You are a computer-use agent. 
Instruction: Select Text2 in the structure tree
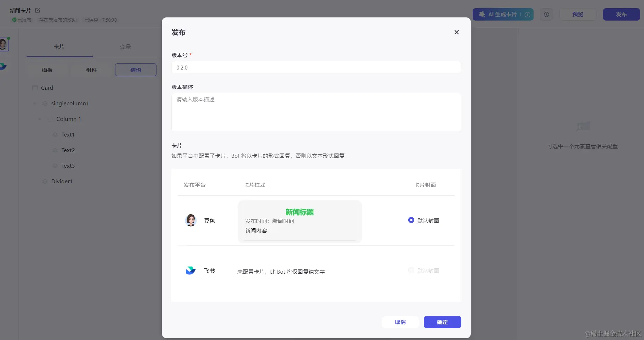(68, 150)
